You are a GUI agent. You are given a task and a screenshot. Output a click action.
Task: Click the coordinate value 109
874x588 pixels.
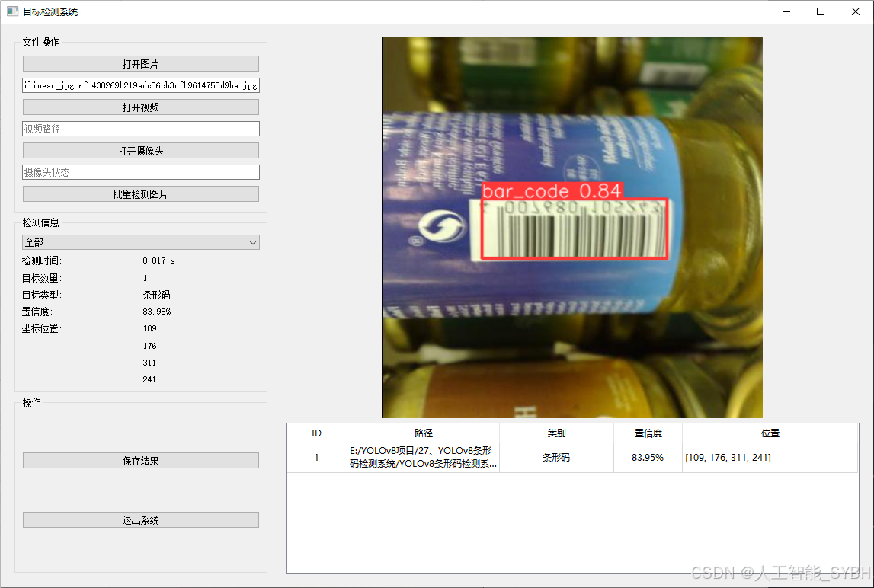click(149, 328)
